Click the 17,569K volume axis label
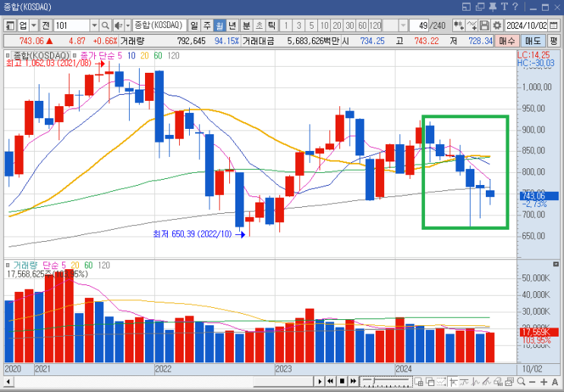Viewport: 564px width, 392px height. click(x=539, y=332)
